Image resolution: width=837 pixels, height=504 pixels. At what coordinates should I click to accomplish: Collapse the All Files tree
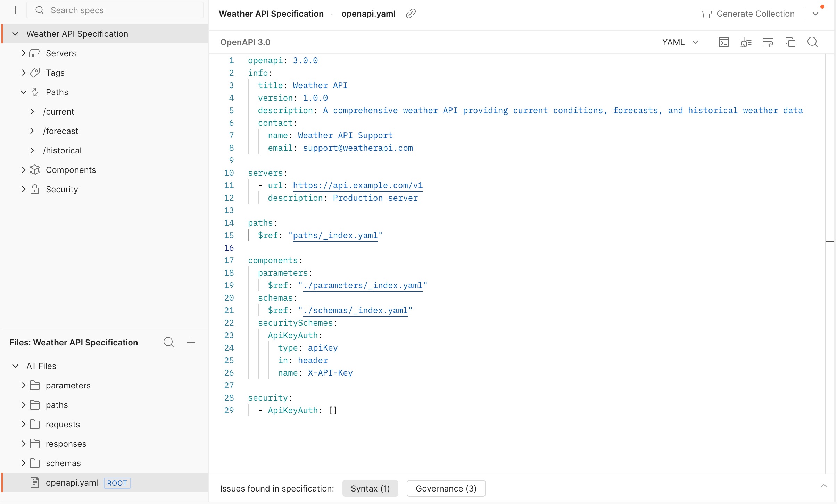coord(15,366)
